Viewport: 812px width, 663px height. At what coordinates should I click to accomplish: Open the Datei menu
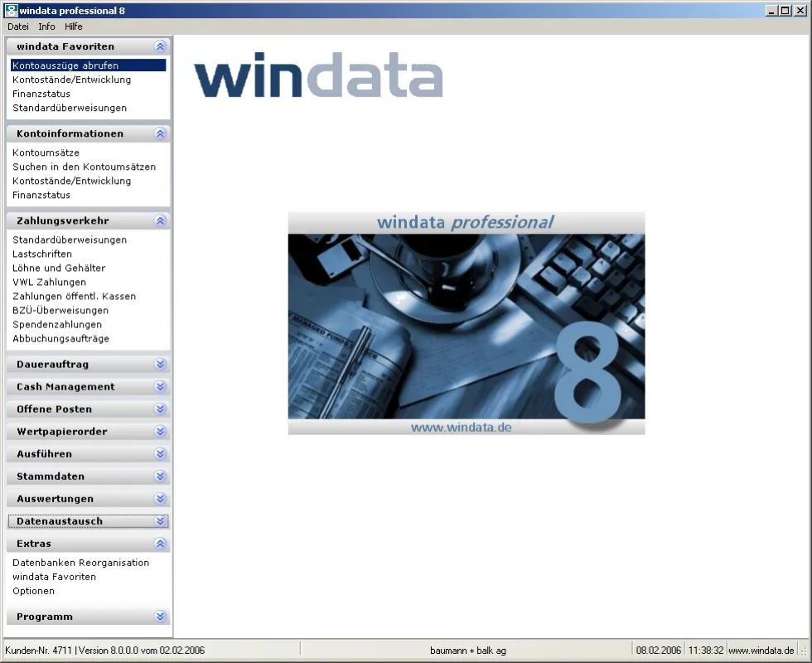tap(18, 27)
